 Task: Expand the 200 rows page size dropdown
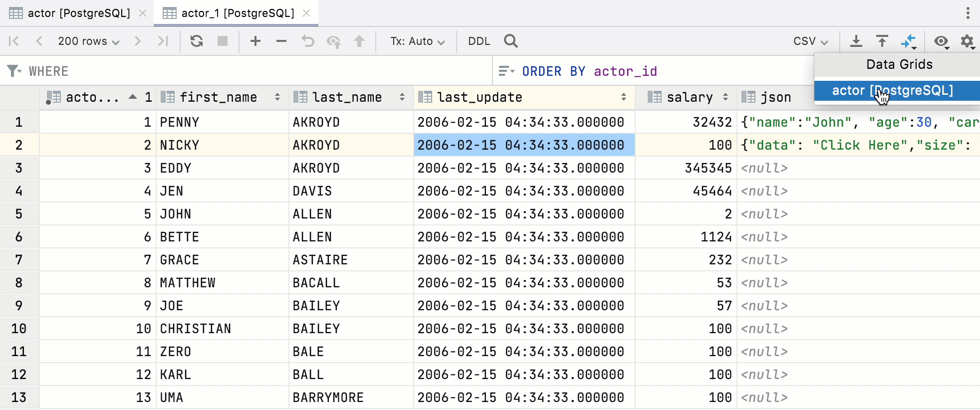point(88,41)
